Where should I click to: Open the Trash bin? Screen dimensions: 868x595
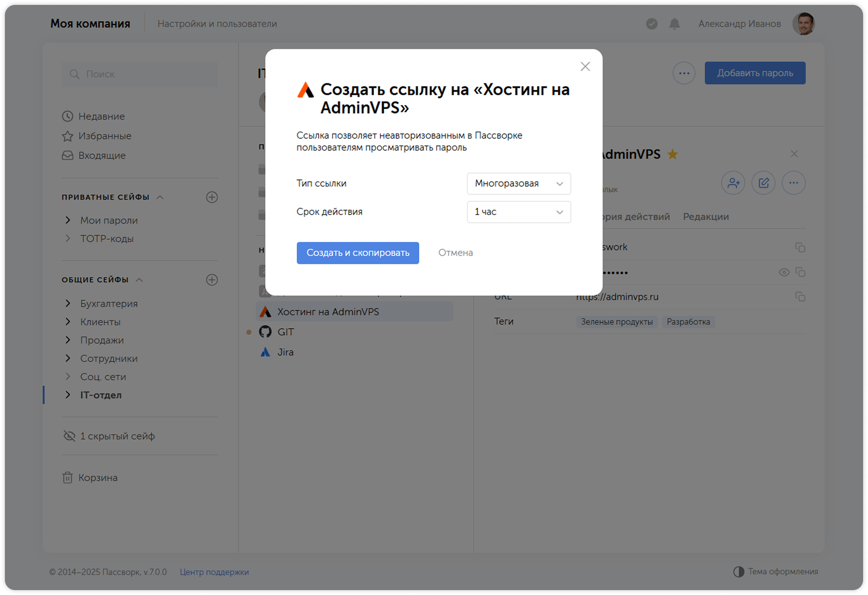tap(90, 478)
